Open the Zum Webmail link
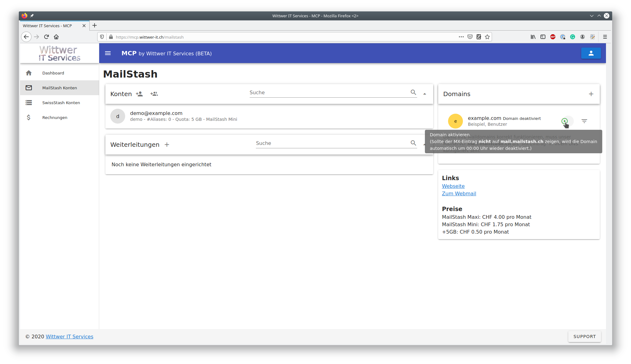 pos(459,193)
